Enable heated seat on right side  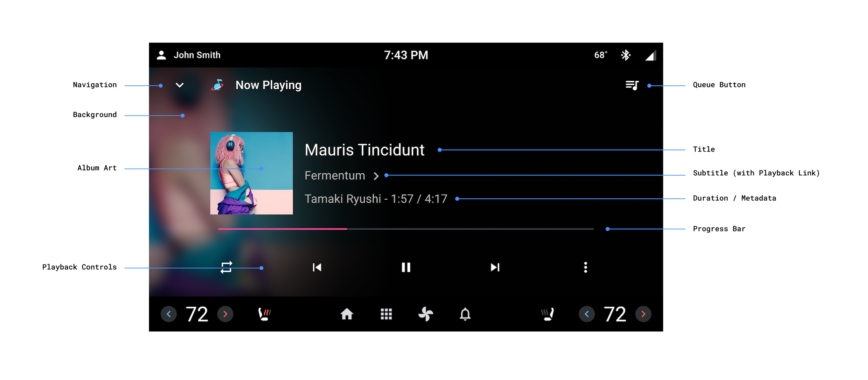click(x=547, y=314)
